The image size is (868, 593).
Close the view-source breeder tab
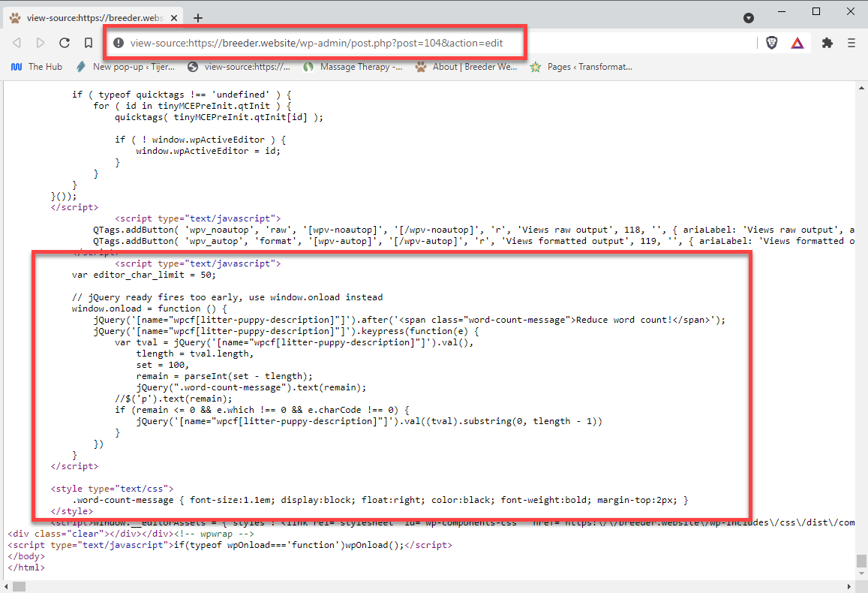tap(174, 18)
